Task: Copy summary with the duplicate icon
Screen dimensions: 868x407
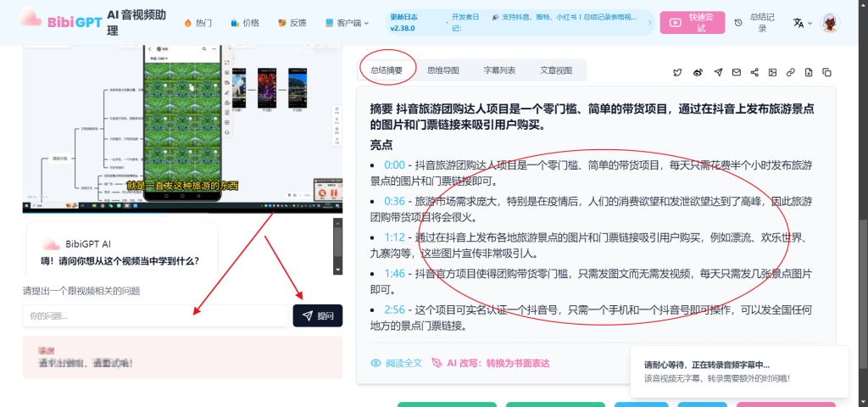Action: 826,73
